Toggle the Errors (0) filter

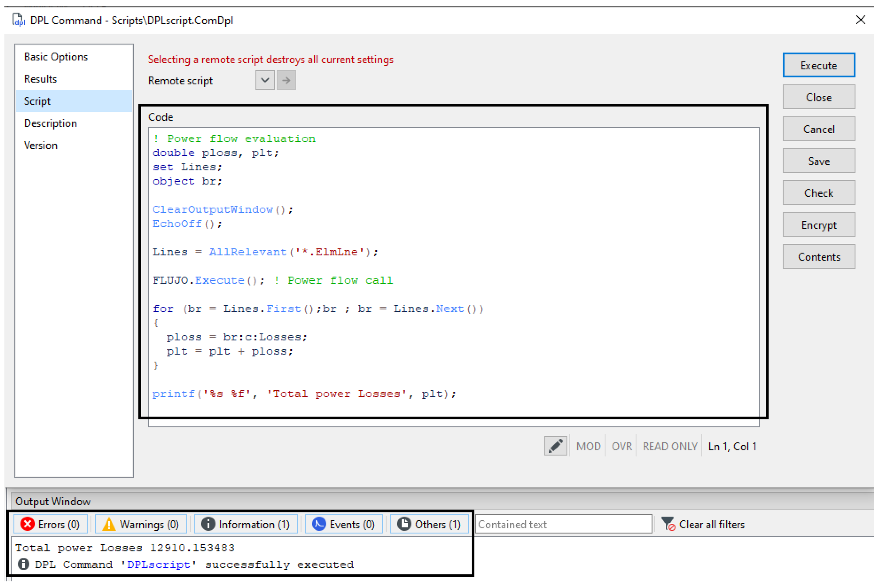coord(51,524)
